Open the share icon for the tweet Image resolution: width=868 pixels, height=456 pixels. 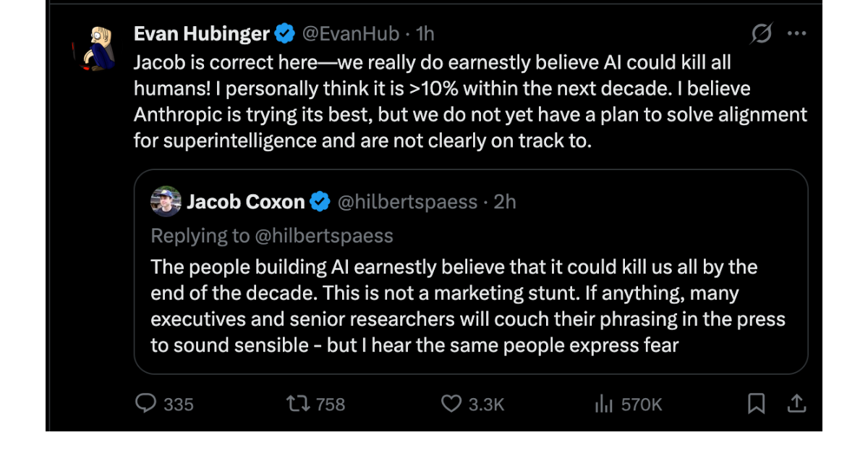click(796, 403)
